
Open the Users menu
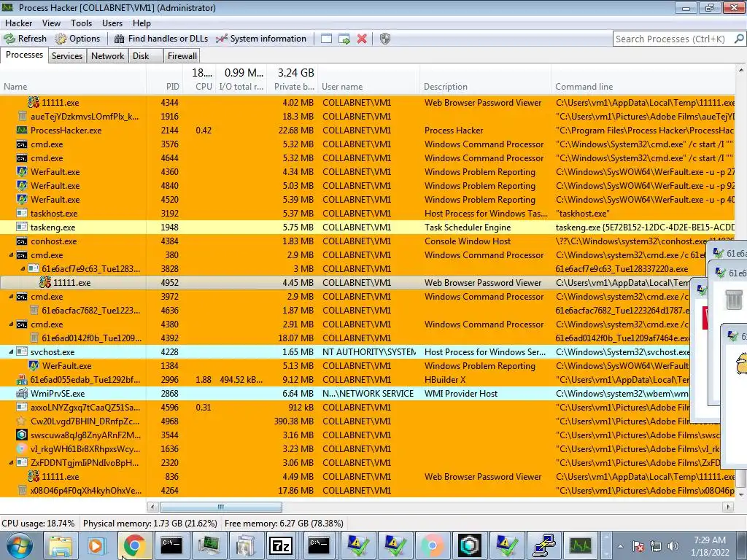coord(112,23)
